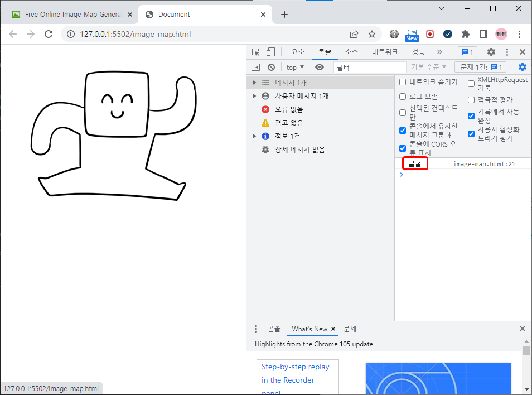
Task: Go forward in browser history
Action: [x=31, y=34]
